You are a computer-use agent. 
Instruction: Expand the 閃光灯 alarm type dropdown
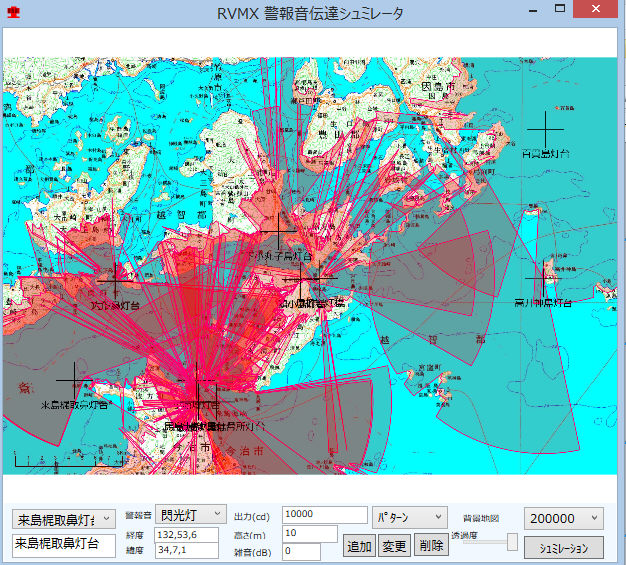pos(191,515)
